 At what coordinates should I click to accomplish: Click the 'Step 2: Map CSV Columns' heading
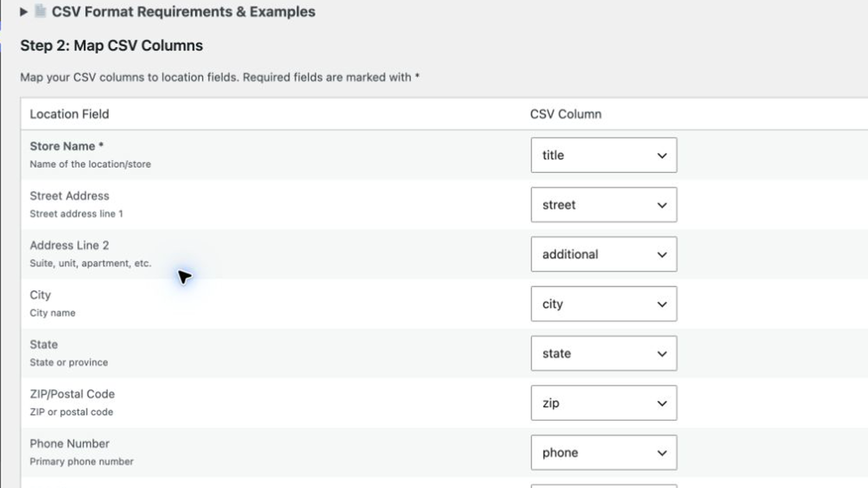112,46
